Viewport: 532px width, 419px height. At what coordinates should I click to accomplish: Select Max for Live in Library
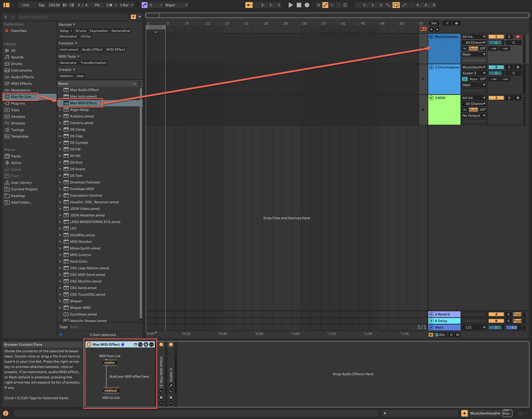[x=21, y=97]
